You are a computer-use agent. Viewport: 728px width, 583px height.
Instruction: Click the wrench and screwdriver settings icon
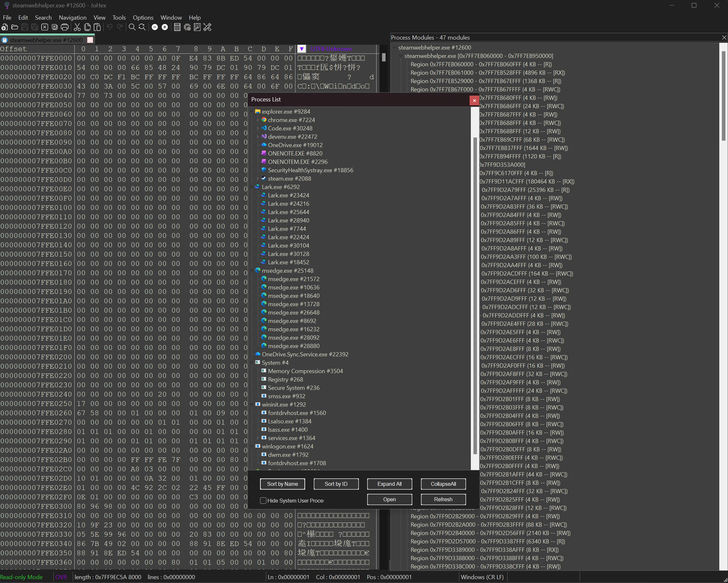coord(207,27)
